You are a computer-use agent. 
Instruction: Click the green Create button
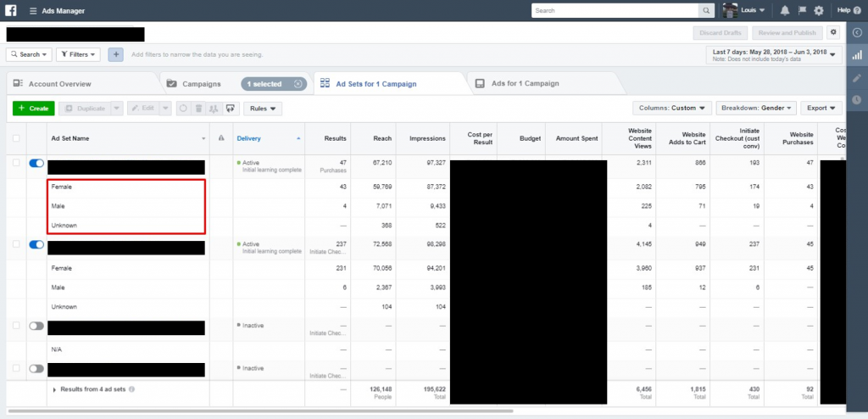click(34, 109)
